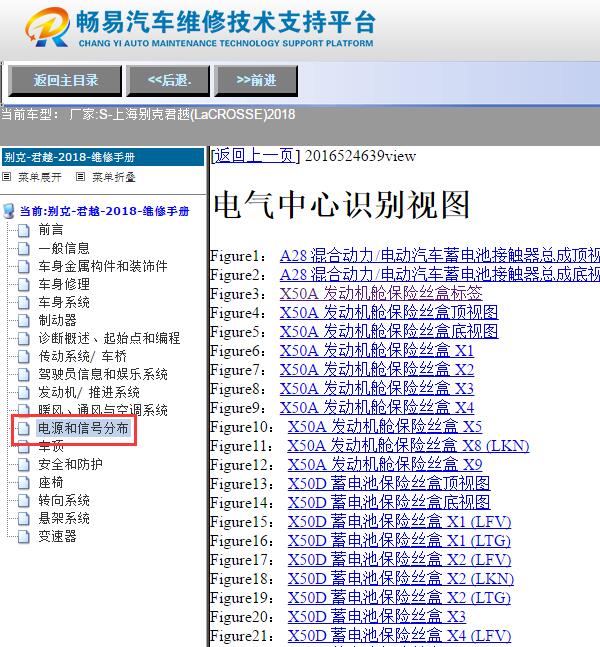Open X50A 发动机舱保险丝盒 X5 link
Viewport: 600px width, 647px height.
(x=385, y=427)
